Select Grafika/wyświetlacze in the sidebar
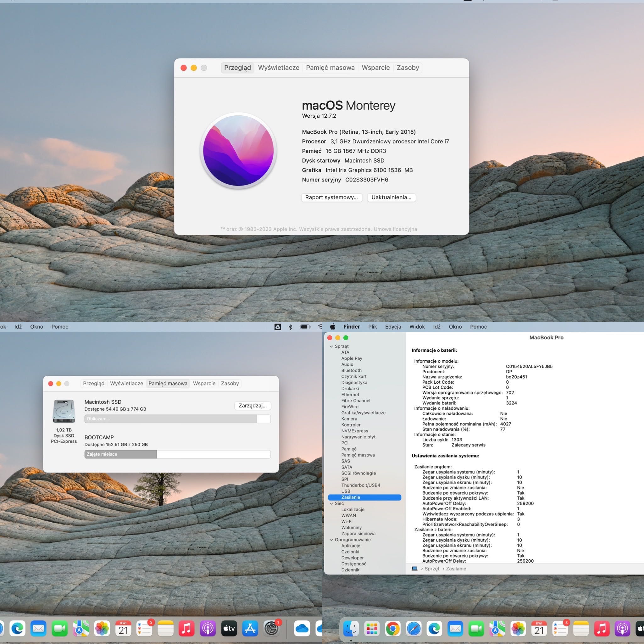Viewport: 644px width, 644px height. 363,413
